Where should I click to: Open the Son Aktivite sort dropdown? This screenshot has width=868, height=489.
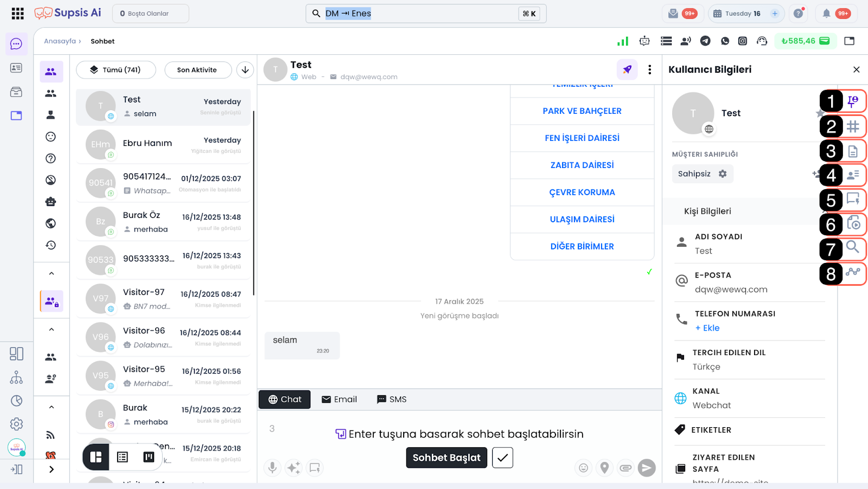pyautogui.click(x=197, y=70)
